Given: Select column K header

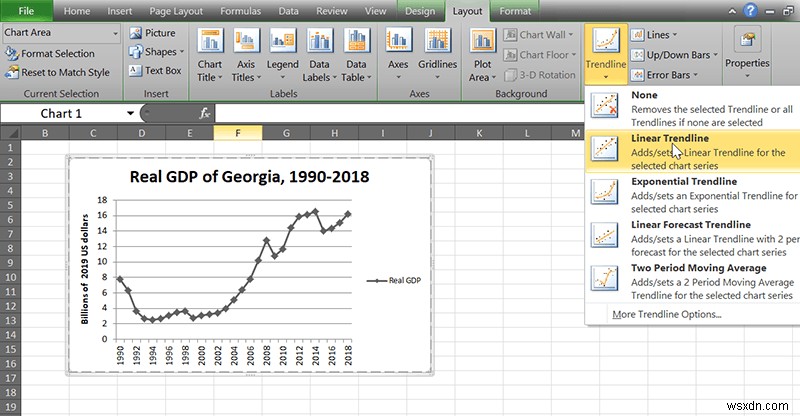Looking at the screenshot, I should click(479, 133).
